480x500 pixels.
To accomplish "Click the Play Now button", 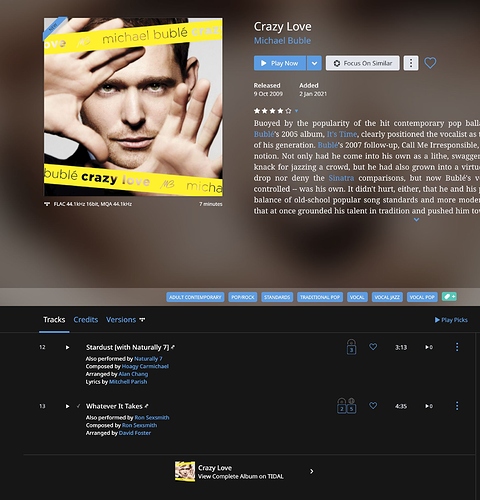I will [280, 63].
